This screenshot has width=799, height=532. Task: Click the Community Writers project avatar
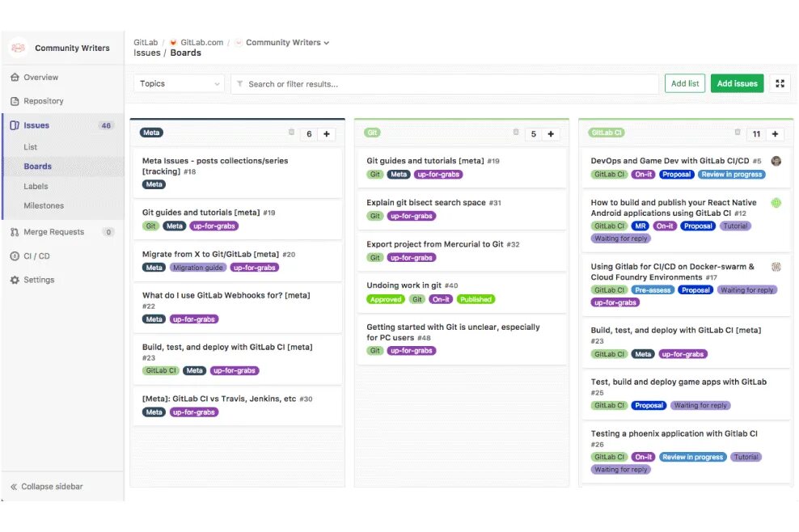coord(19,48)
